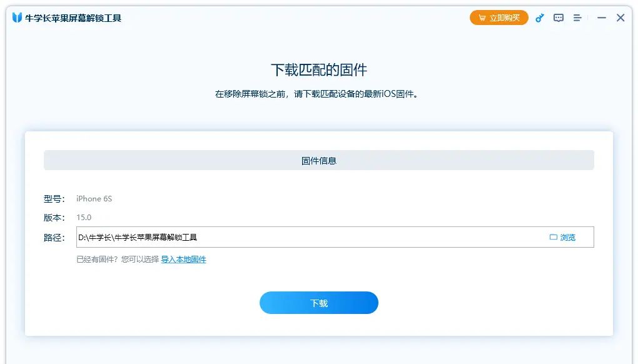Click the 浏览 browse button

pos(563,237)
